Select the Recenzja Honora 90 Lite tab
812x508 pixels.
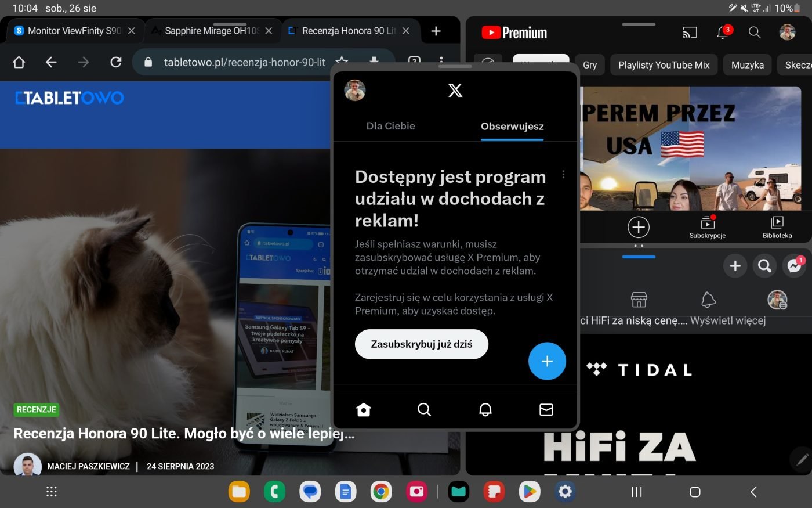[x=349, y=31]
